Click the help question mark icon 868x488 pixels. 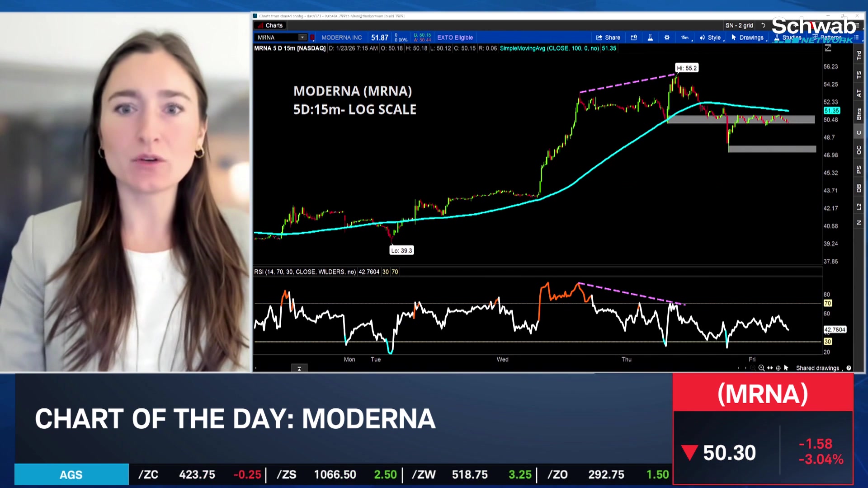pyautogui.click(x=849, y=368)
